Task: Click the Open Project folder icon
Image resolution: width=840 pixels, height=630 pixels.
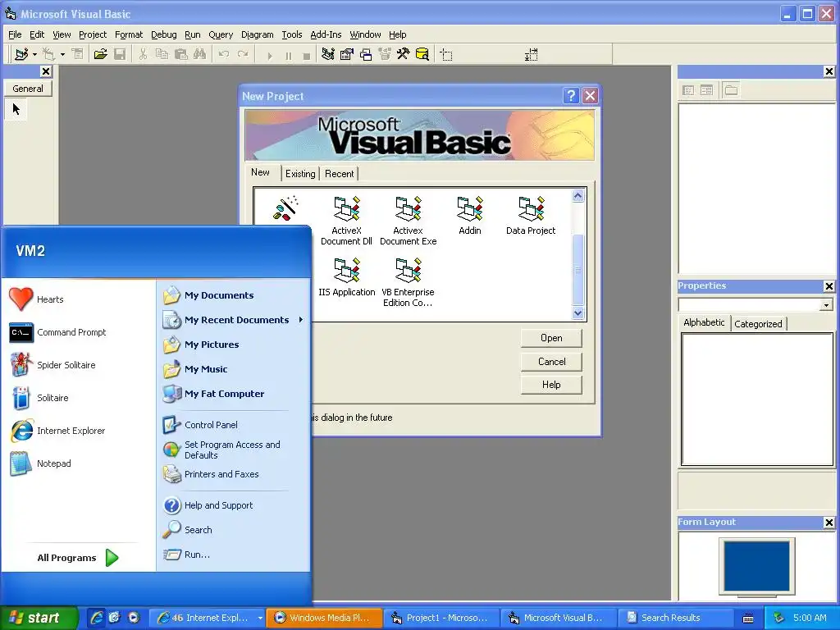Action: pos(100,54)
